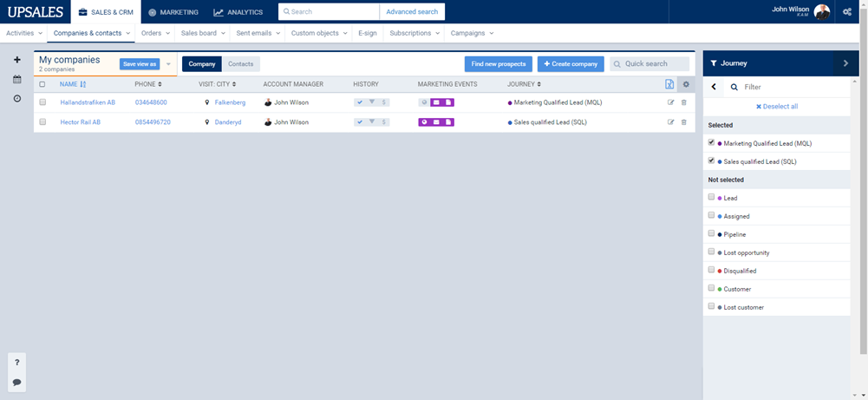The width and height of the screenshot is (868, 400).
Task: Open the clock icon in left sidebar
Action: point(17,98)
